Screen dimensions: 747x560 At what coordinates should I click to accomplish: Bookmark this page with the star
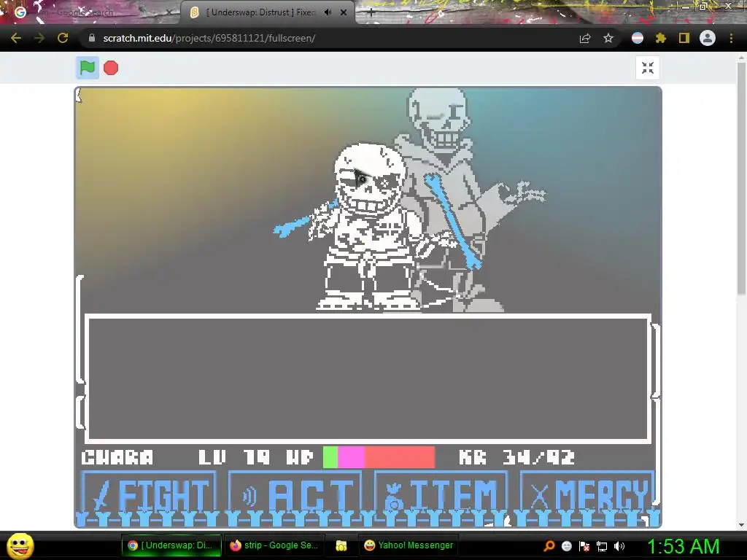[608, 38]
